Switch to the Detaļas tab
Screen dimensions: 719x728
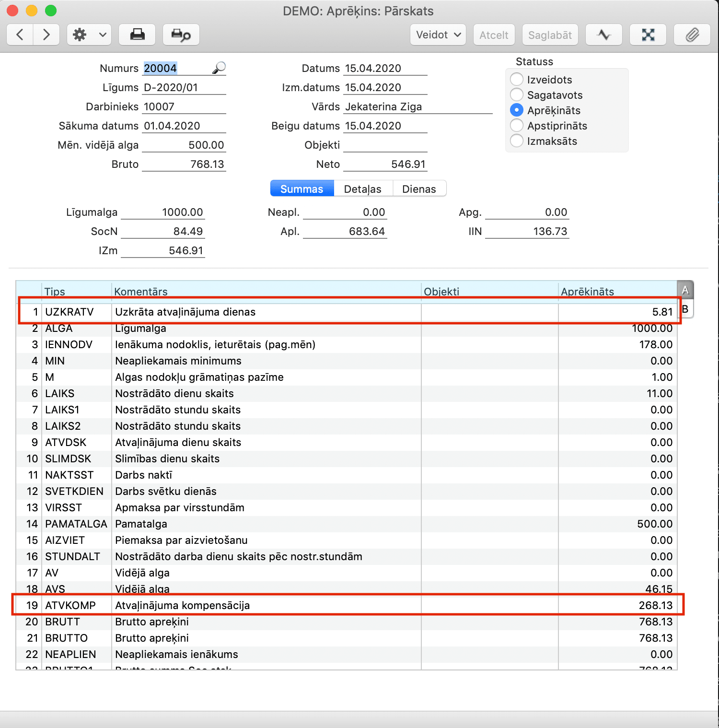(x=362, y=189)
